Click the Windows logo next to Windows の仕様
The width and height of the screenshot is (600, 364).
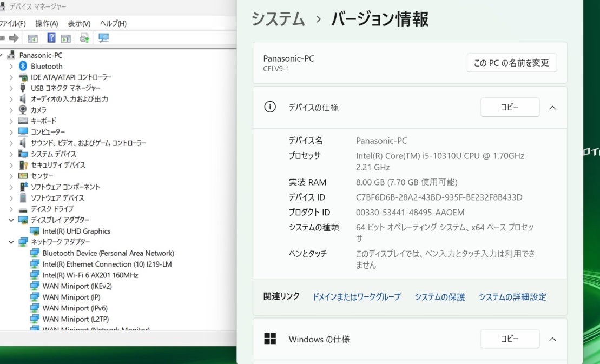(x=270, y=339)
